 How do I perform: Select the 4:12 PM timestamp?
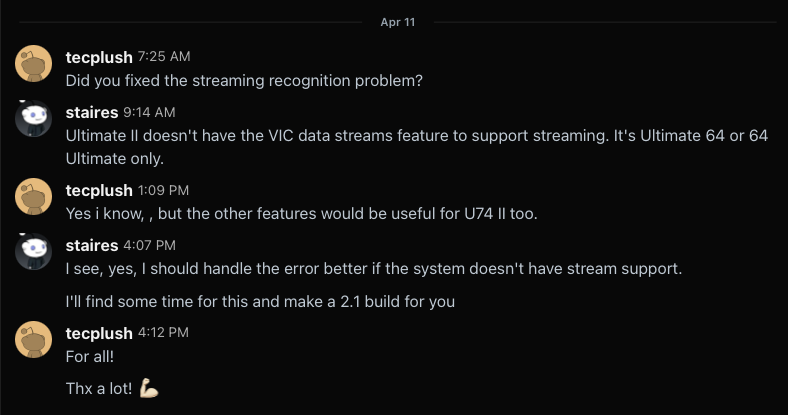click(163, 332)
